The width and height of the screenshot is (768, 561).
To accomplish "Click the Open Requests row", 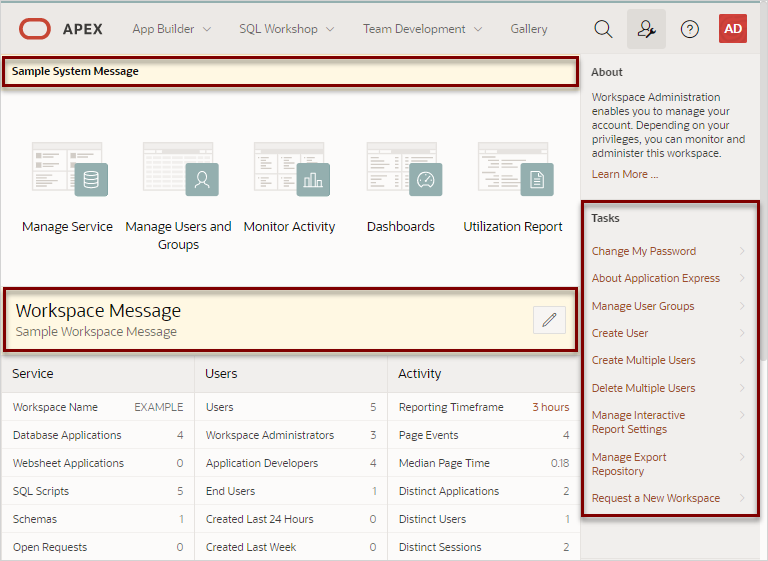I will [98, 547].
